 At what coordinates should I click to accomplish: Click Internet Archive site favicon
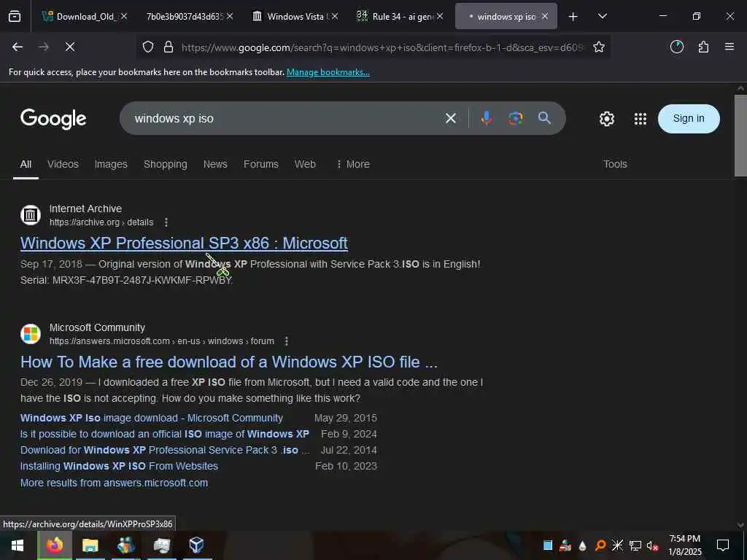31,215
